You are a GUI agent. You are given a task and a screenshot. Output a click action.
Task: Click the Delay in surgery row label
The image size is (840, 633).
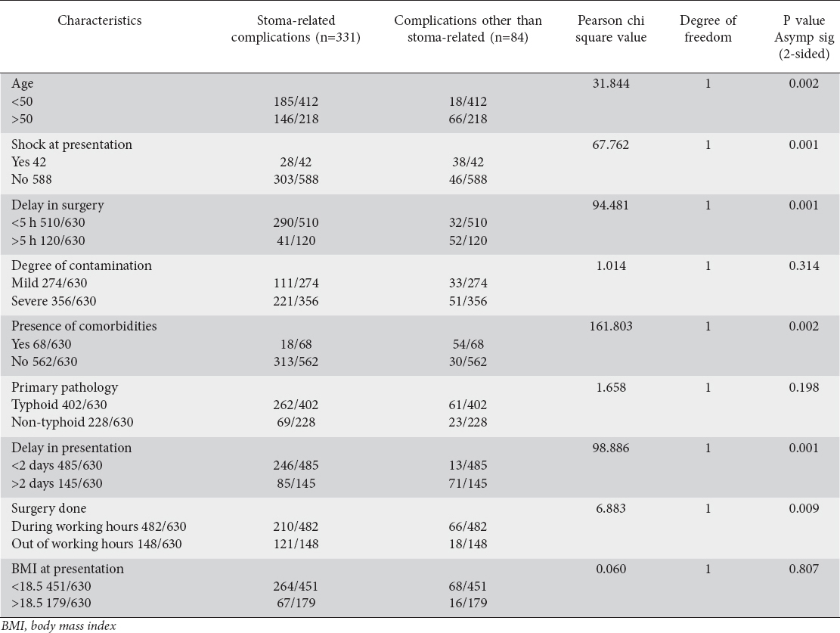pos(58,205)
